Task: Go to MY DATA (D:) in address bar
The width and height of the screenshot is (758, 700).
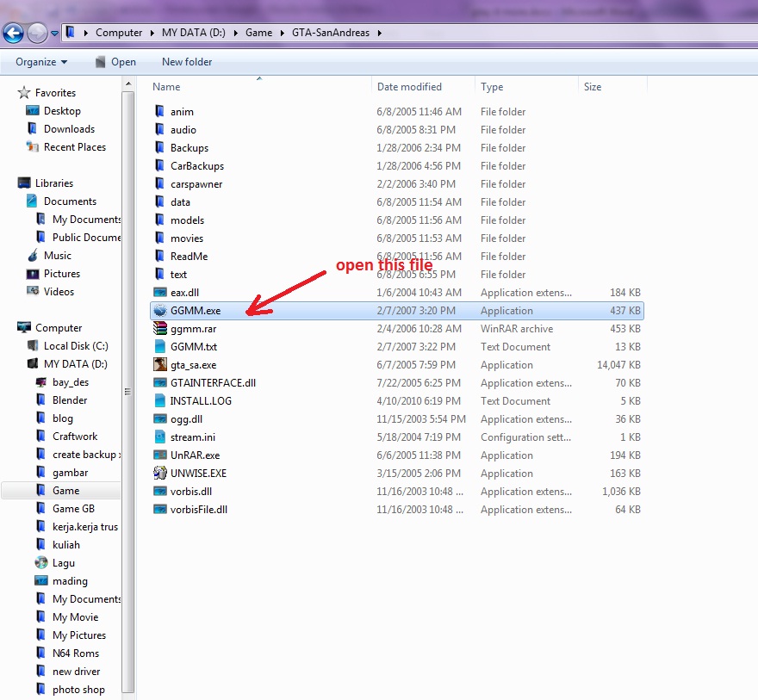Action: [x=193, y=33]
